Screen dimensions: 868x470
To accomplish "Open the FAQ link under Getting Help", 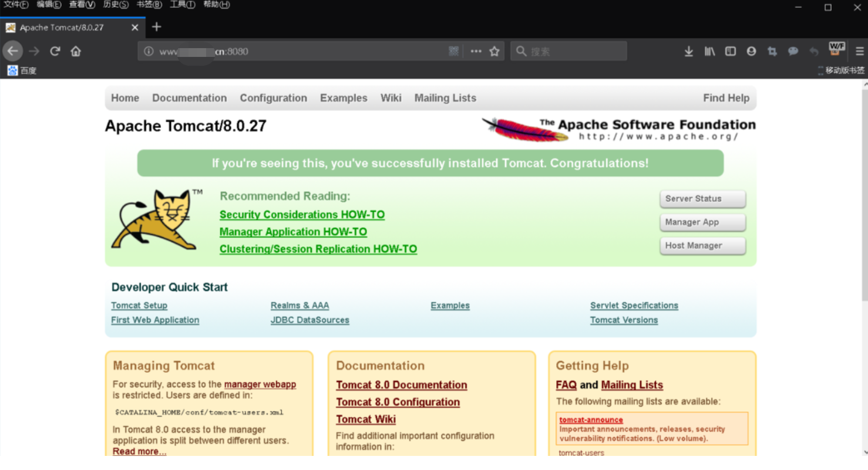I will pyautogui.click(x=566, y=385).
